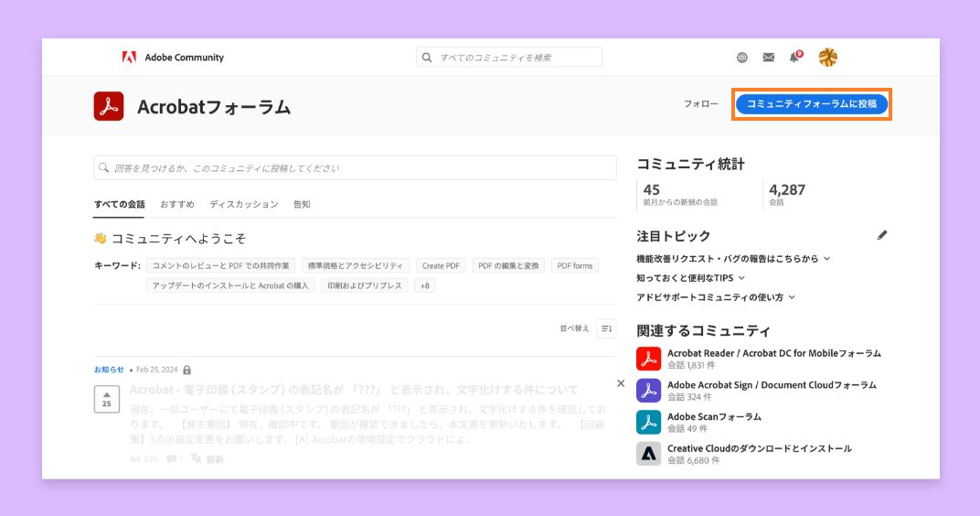Image resolution: width=980 pixels, height=516 pixels.
Task: Switch to the 告知 tab
Action: click(302, 205)
